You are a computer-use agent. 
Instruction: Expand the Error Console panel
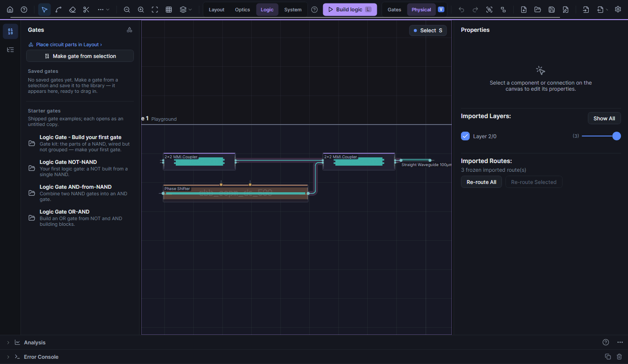pos(8,357)
